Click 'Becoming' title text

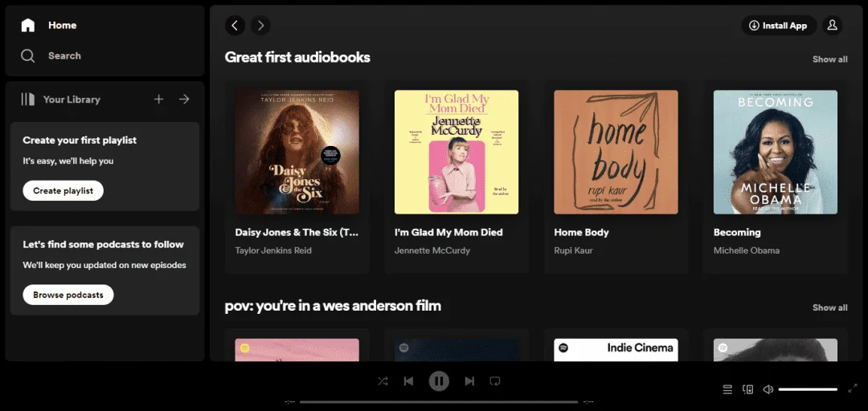(x=737, y=232)
